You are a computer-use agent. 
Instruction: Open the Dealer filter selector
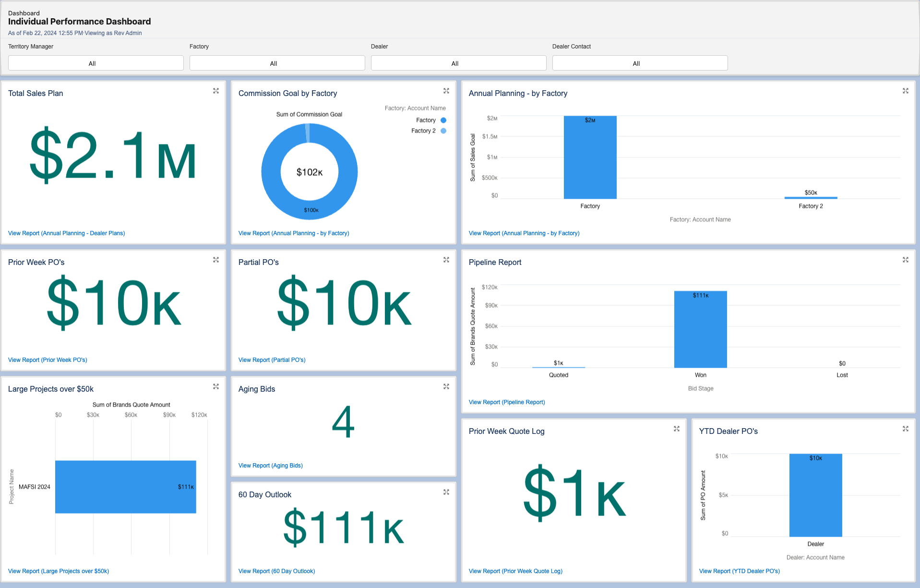[x=458, y=63]
